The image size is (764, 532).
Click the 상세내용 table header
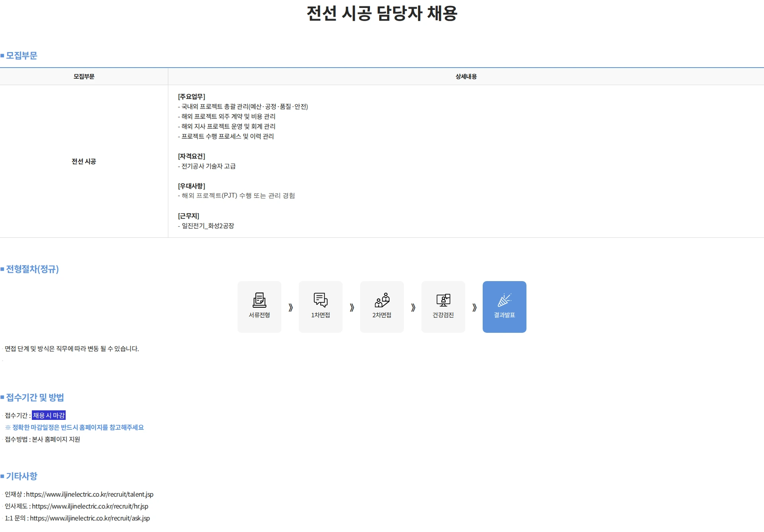tap(466, 76)
